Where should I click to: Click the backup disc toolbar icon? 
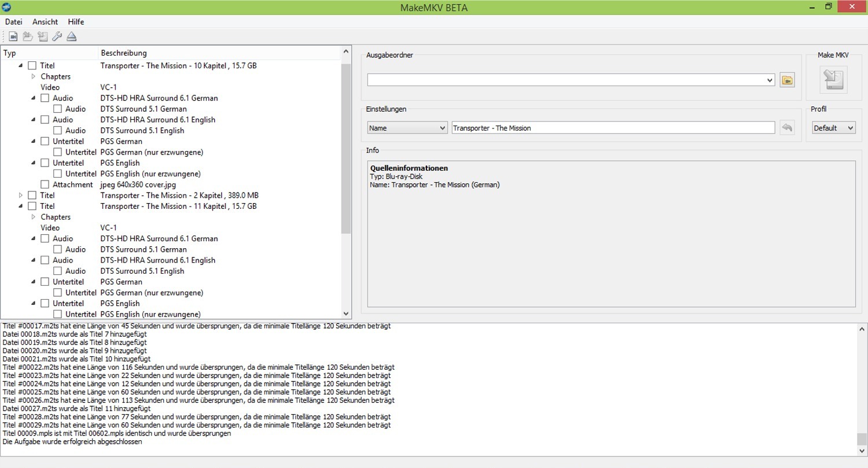click(x=42, y=36)
